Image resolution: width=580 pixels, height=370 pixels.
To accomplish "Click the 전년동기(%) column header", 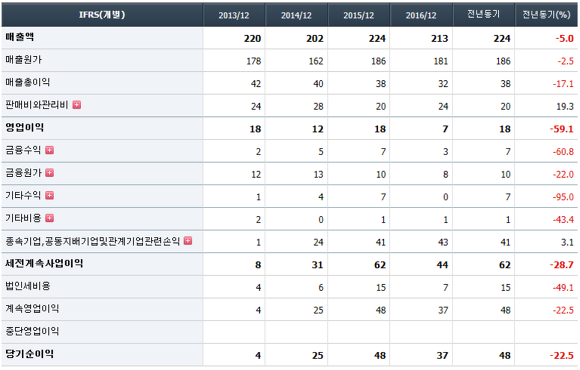I will [546, 14].
